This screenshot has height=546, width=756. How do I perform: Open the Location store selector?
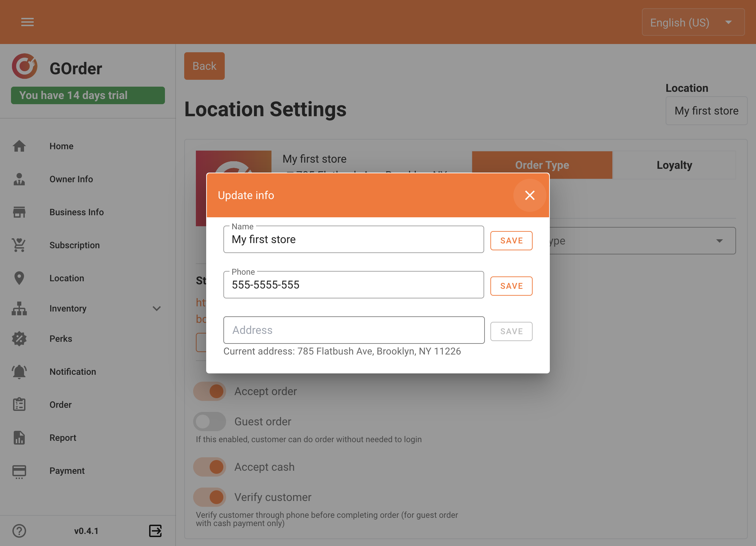[x=707, y=111]
